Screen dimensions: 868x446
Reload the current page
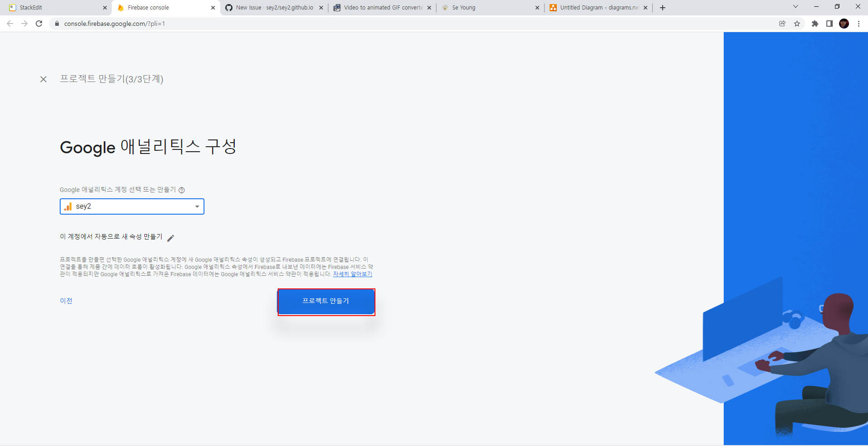click(x=39, y=24)
